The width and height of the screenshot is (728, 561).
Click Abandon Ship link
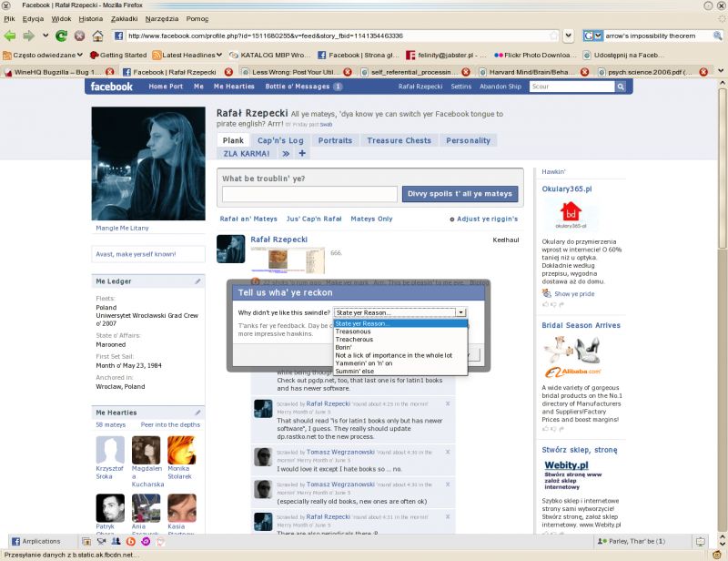click(500, 87)
